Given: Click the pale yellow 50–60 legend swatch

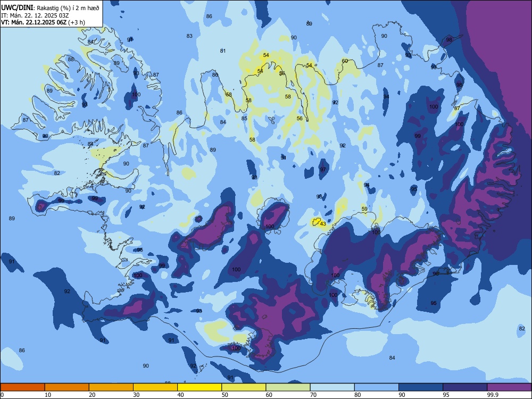Looking at the screenshot, I should click(244, 387).
